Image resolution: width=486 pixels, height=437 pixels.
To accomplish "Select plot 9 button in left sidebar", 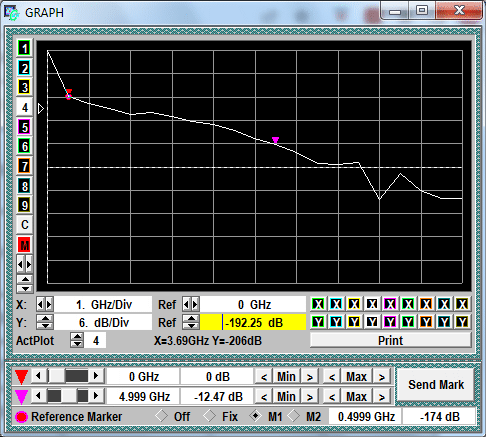I will tap(24, 205).
